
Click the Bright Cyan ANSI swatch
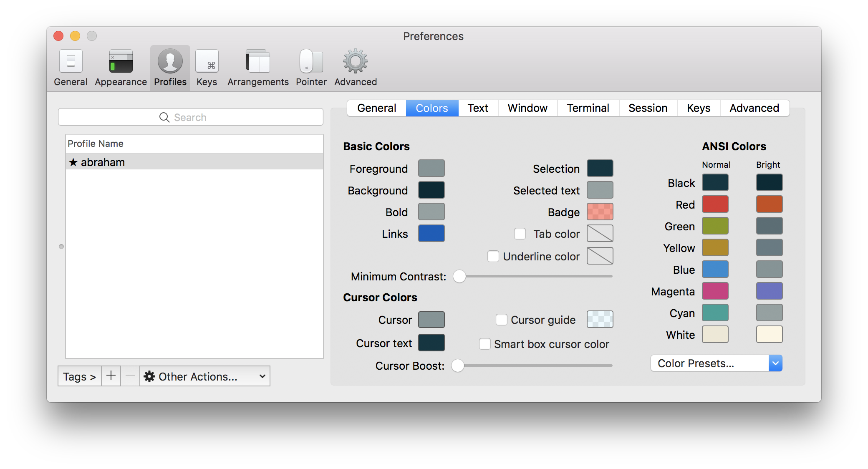(x=770, y=313)
